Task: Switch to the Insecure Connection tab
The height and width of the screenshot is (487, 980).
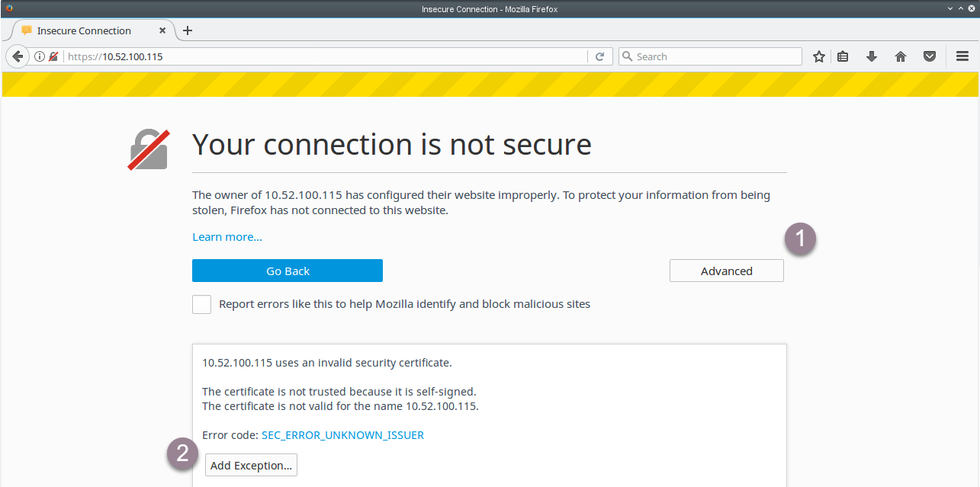Action: pyautogui.click(x=84, y=30)
